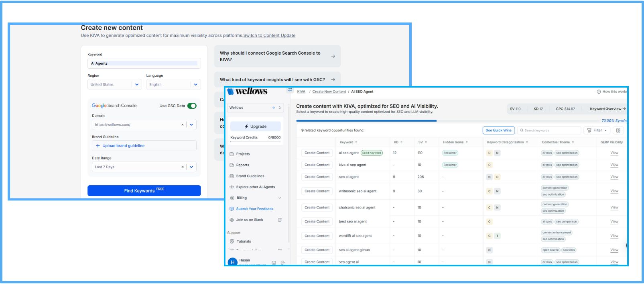This screenshot has height=284, width=644.
Task: Click Join us on Slack
Action: coord(250,220)
